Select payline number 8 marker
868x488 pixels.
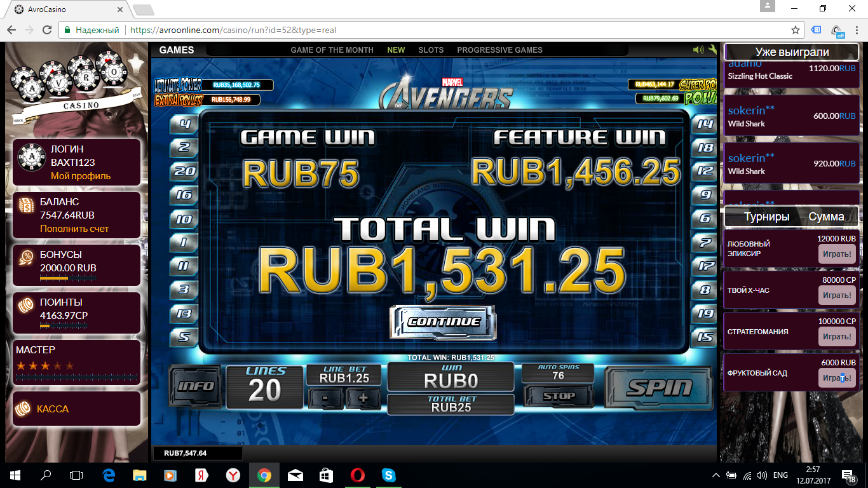click(x=705, y=290)
